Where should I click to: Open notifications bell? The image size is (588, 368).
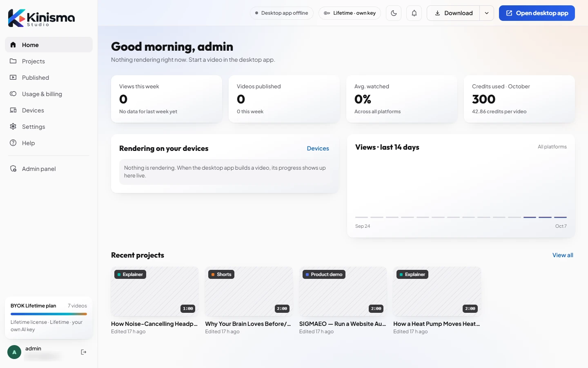point(414,13)
